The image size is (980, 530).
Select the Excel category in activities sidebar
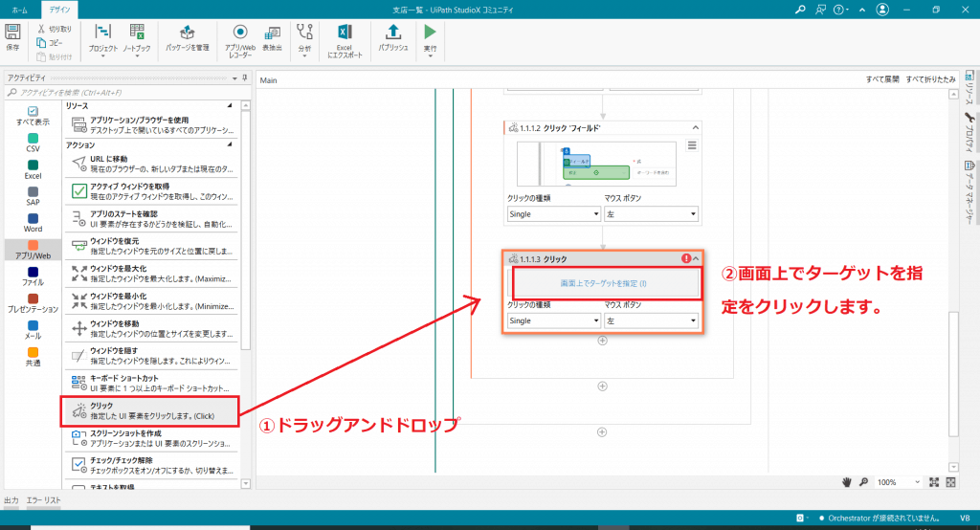tap(33, 169)
